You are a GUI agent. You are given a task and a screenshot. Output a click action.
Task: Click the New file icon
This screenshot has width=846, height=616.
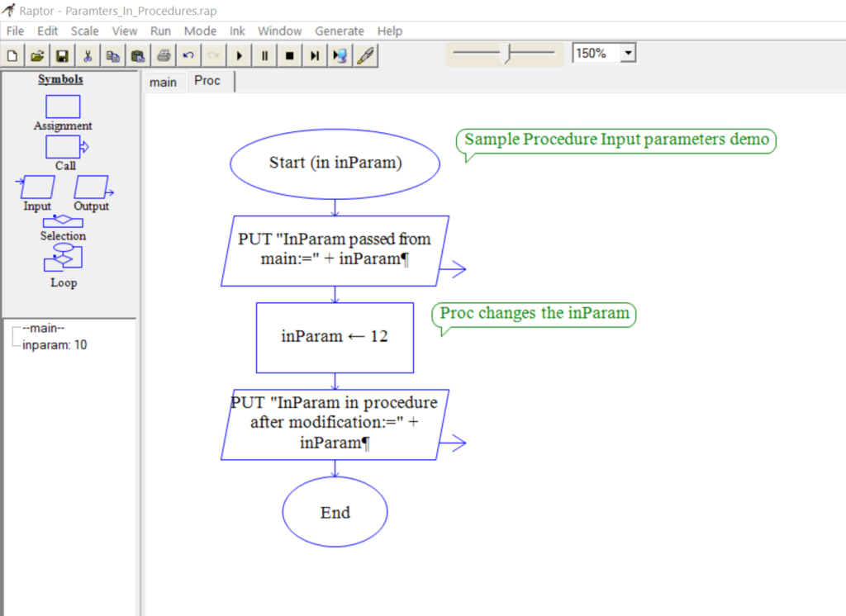12,55
